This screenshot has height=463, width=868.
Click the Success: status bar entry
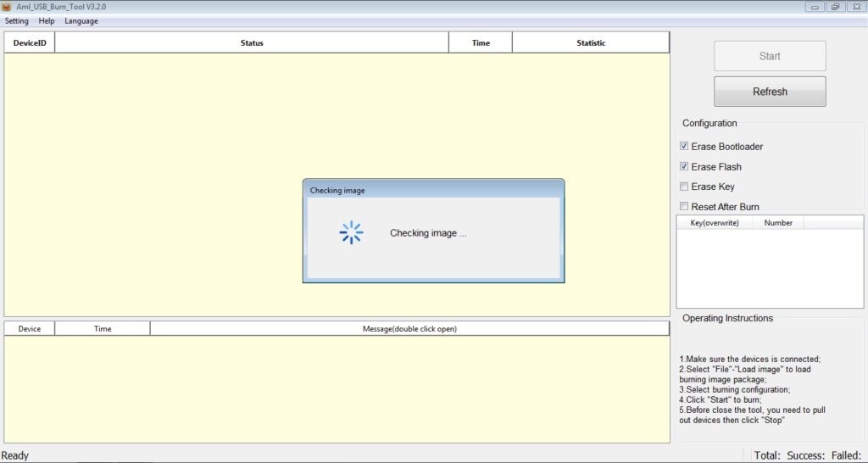click(x=805, y=455)
